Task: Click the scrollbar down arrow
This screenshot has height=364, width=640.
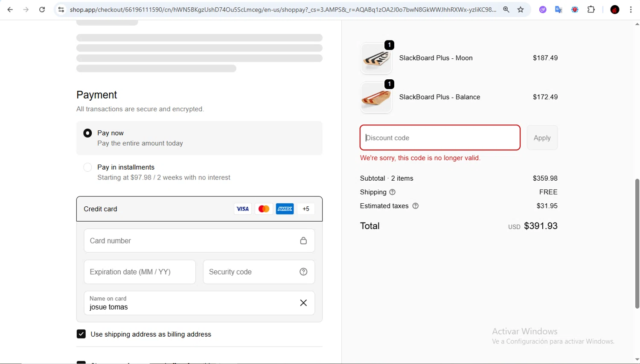Action: click(637, 360)
